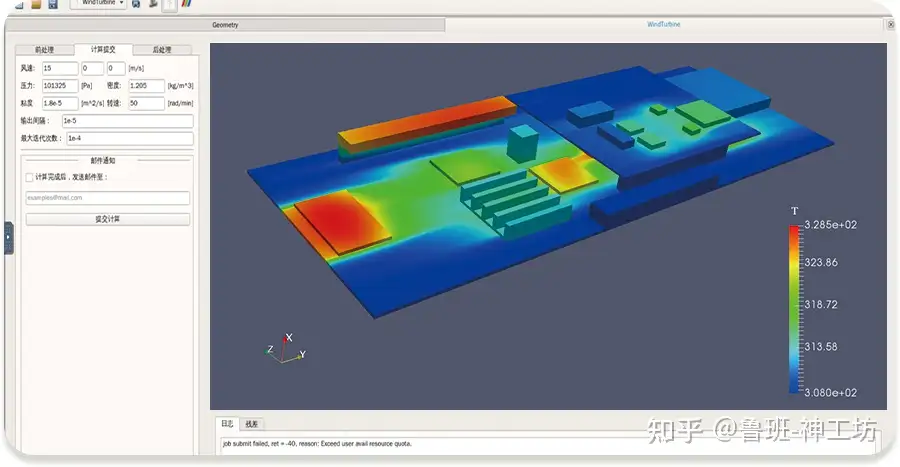Switch to the 前处理 tab

[x=44, y=50]
